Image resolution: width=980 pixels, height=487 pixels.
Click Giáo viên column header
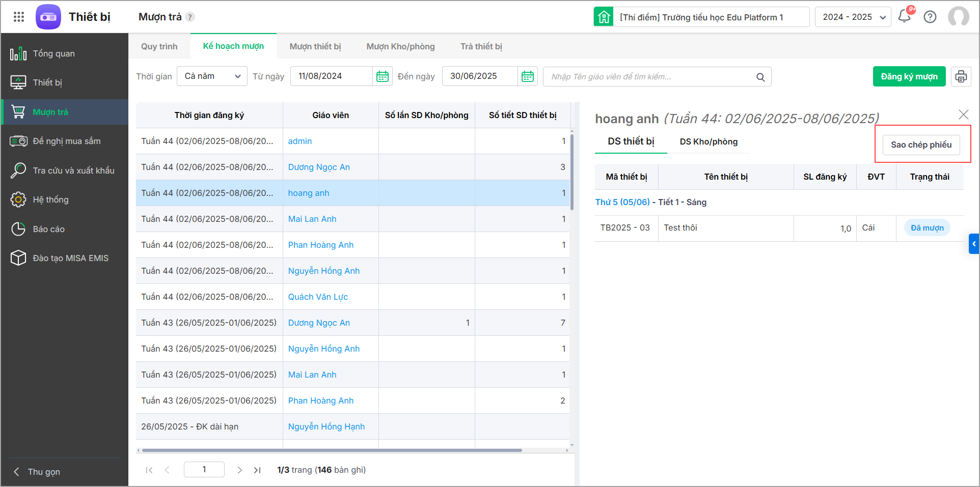[331, 115]
